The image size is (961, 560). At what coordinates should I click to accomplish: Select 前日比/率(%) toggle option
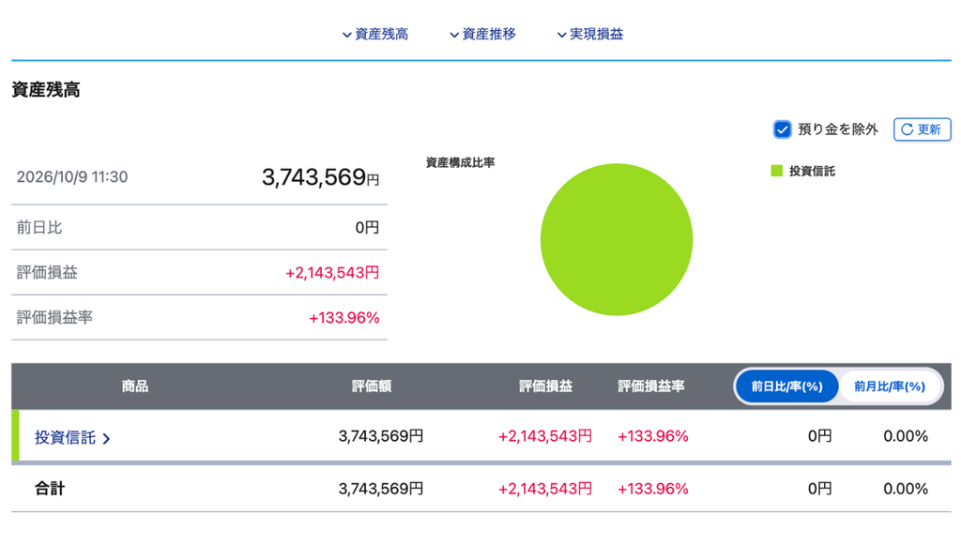[x=787, y=386]
